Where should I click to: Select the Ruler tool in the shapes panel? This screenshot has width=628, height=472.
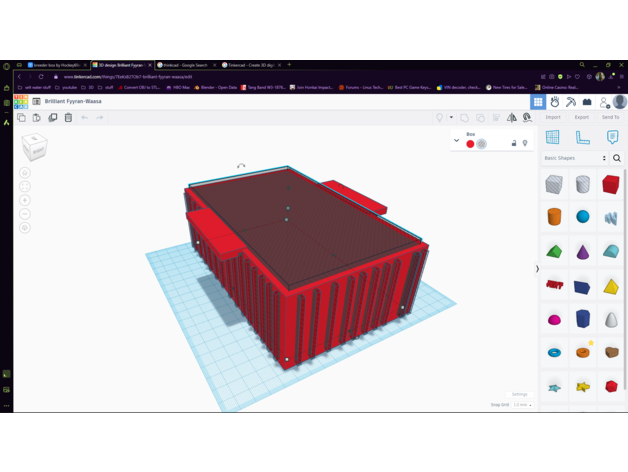pos(582,137)
